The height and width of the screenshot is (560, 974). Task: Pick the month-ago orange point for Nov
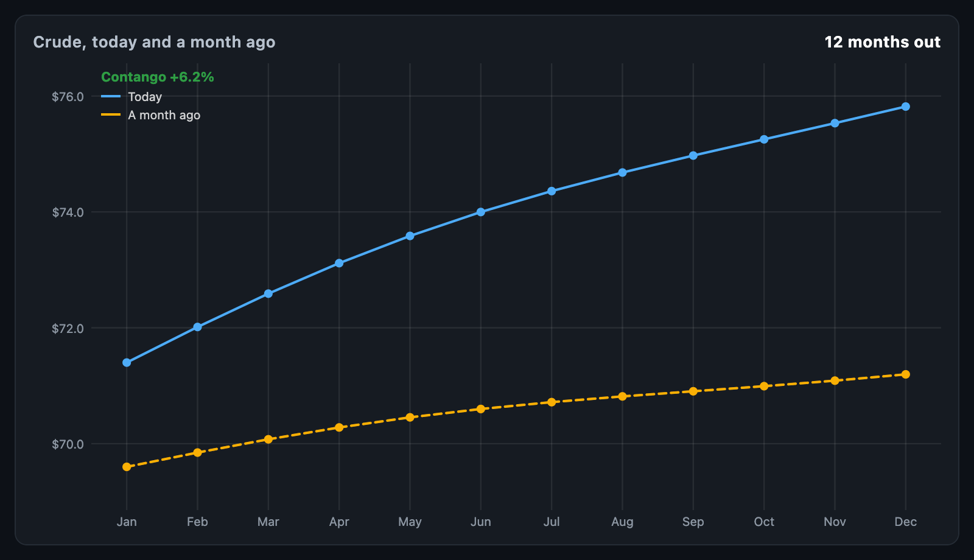[x=835, y=380]
